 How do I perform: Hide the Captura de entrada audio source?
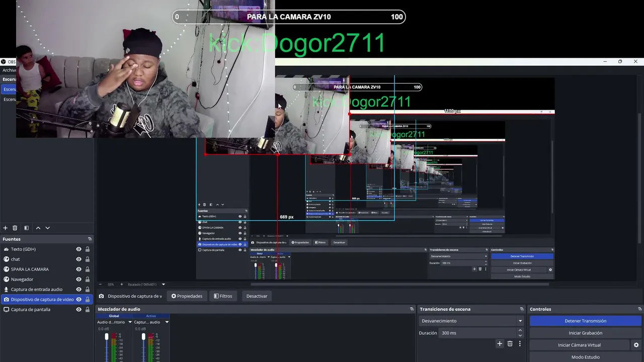(78, 289)
